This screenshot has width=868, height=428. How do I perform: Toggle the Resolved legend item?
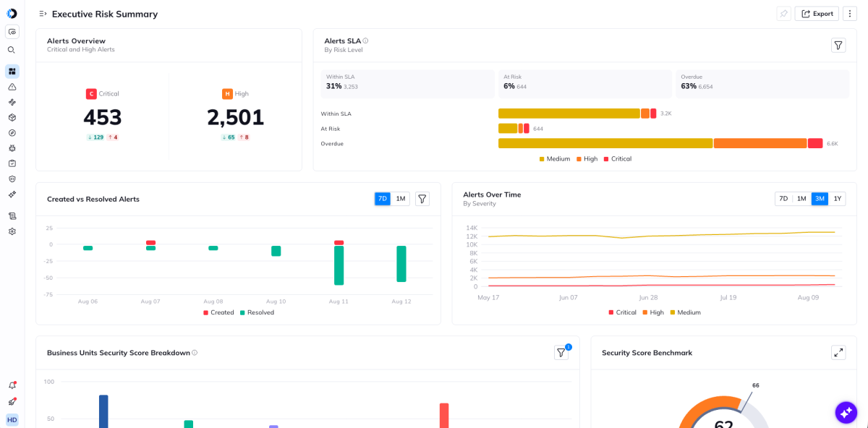pyautogui.click(x=257, y=312)
